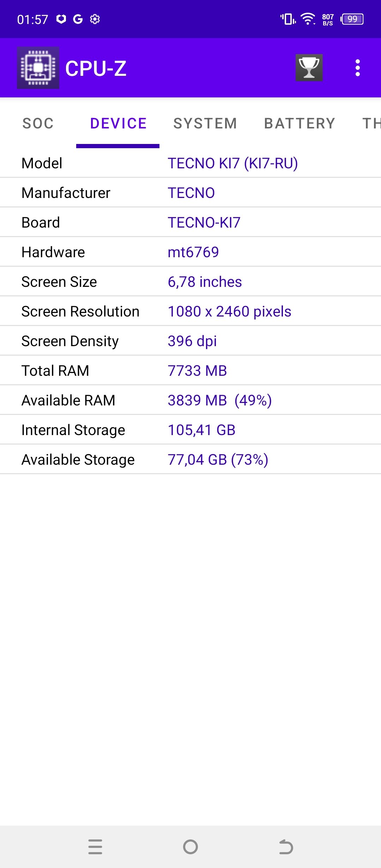Switch to the SYSTEM tab
381x868 pixels.
tap(205, 123)
